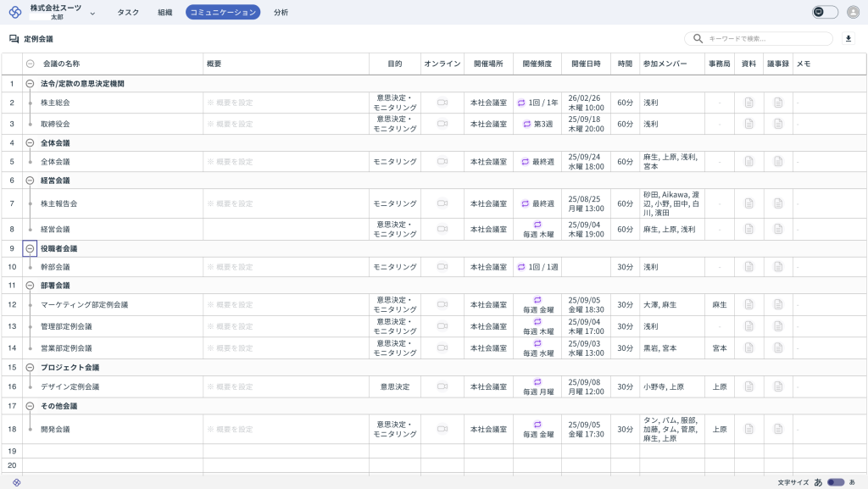
Task: Toggle the chat mode switch in header
Action: click(x=824, y=12)
